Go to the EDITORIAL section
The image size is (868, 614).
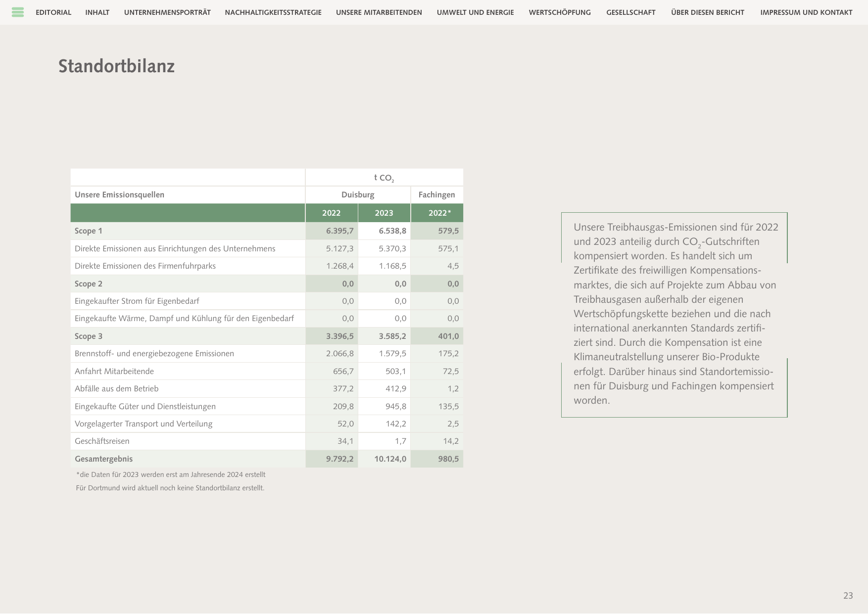[x=53, y=12]
